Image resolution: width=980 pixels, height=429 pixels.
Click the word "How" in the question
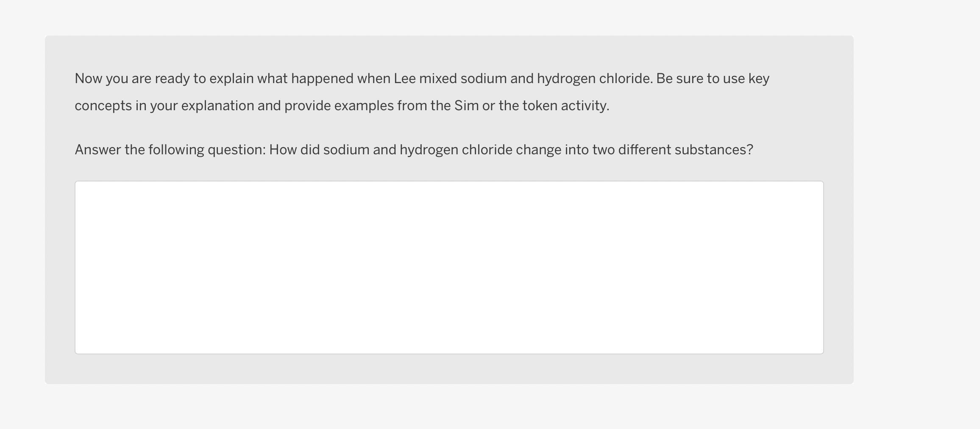click(x=283, y=150)
